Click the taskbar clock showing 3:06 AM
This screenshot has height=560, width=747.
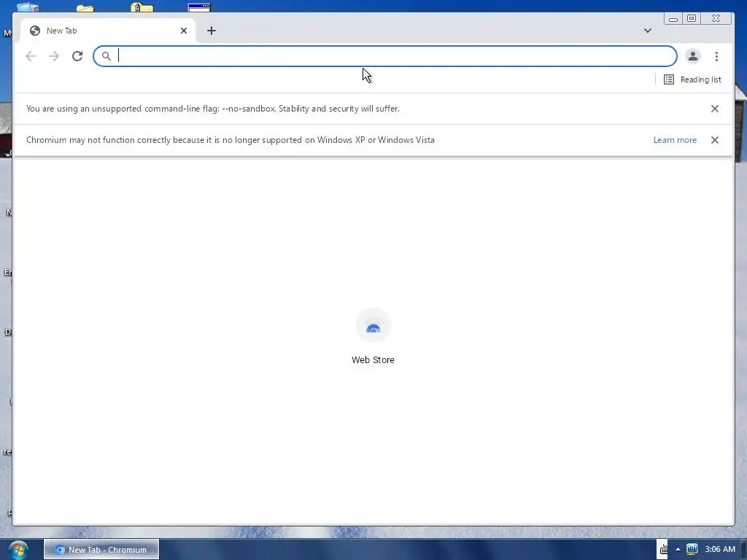pos(720,550)
